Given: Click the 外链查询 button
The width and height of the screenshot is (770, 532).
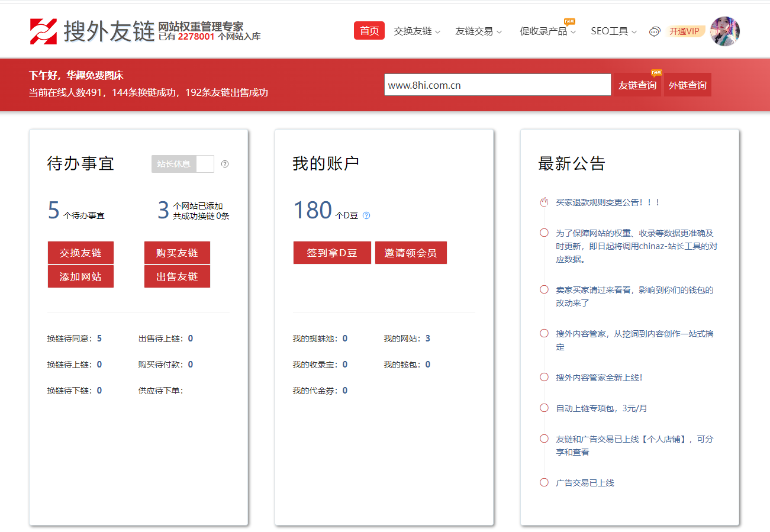Looking at the screenshot, I should 688,85.
